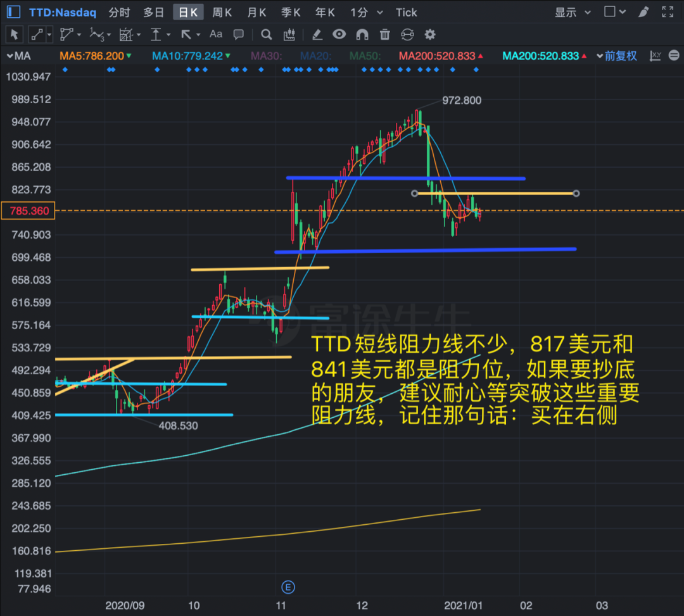Toggle the cyan MA200:520.833 indicator
Image resolution: width=684 pixels, height=616 pixels.
pos(545,56)
